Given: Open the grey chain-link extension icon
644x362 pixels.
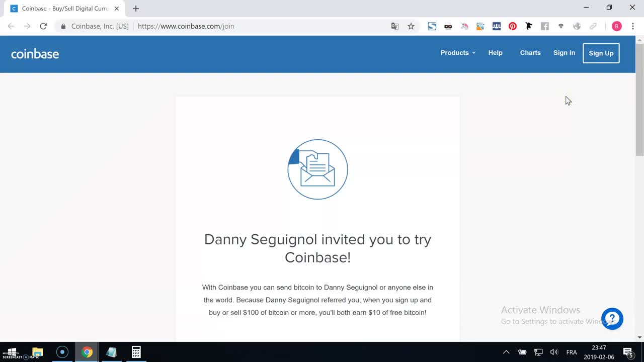Looking at the screenshot, I should coord(593,26).
